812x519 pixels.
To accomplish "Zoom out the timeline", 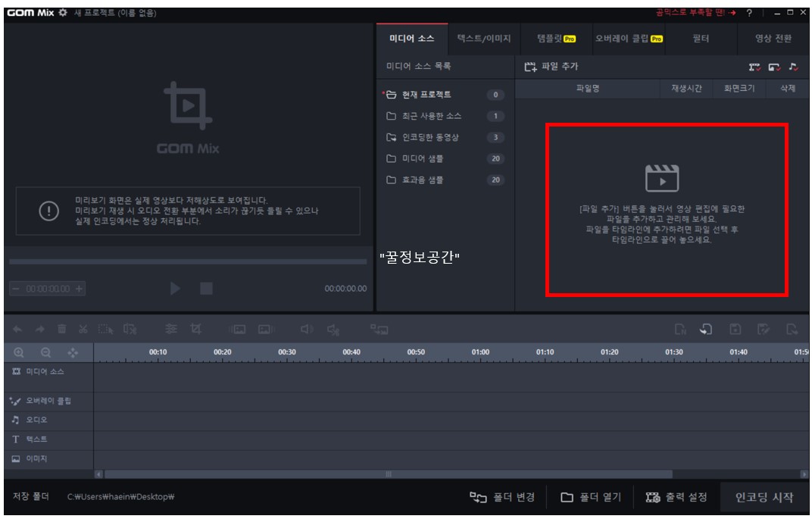I will click(45, 353).
